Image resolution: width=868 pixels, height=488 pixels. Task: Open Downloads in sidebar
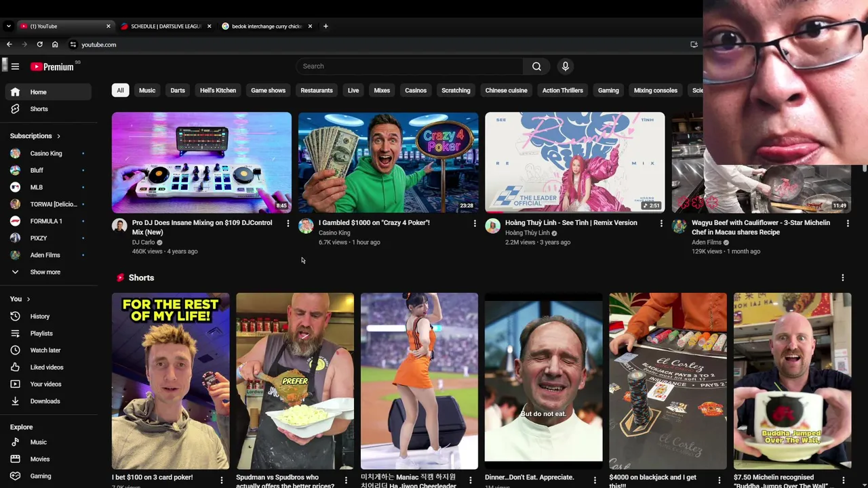(47, 401)
